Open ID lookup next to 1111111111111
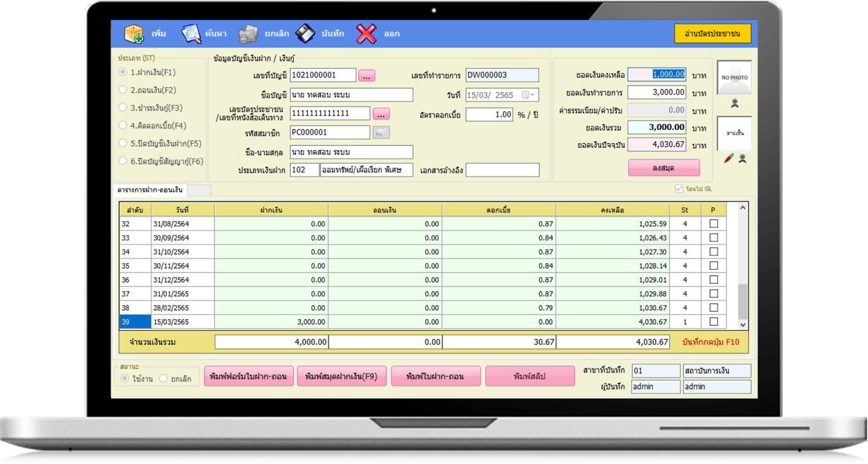The image size is (868, 464). 381,114
